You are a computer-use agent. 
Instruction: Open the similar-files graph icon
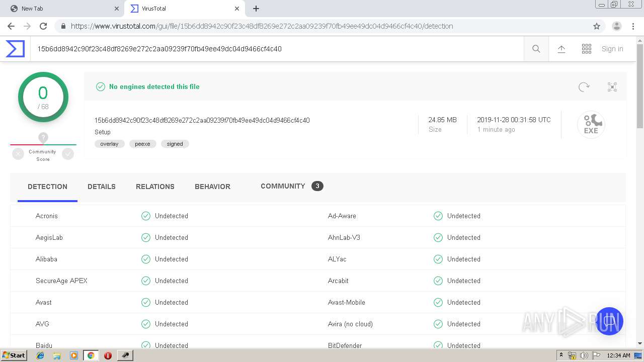point(612,87)
